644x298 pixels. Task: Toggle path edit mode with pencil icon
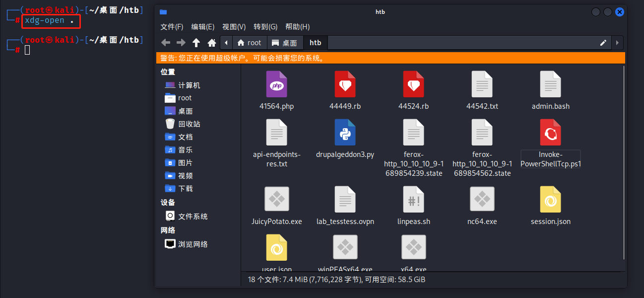[x=603, y=43]
